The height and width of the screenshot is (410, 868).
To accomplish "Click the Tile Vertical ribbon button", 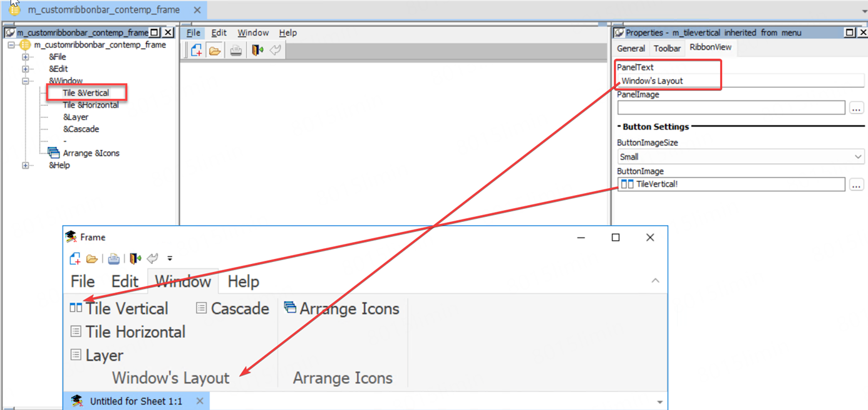I will (119, 308).
